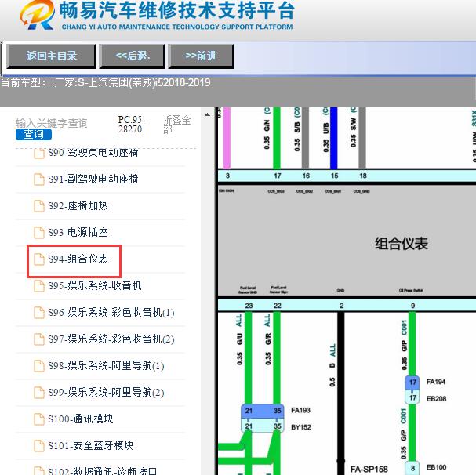Open S92-座椅加热 entry
The image size is (476, 475).
click(x=78, y=206)
